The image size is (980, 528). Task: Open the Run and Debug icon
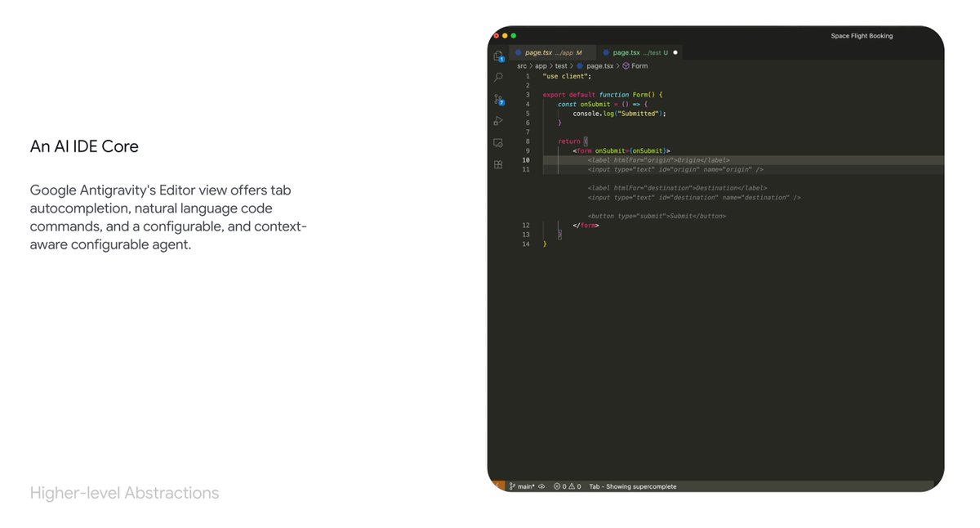click(498, 121)
